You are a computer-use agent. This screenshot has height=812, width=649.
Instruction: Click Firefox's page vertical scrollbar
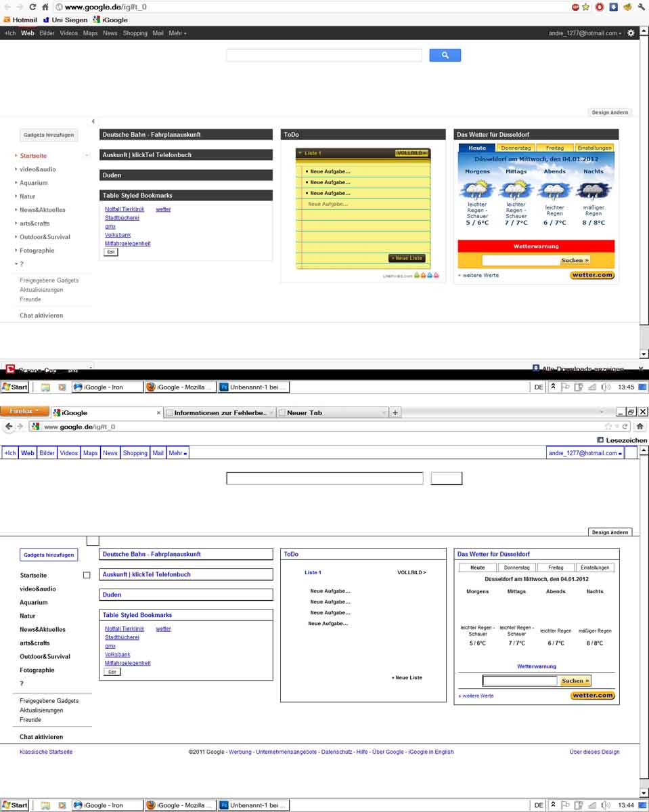pyautogui.click(x=644, y=622)
